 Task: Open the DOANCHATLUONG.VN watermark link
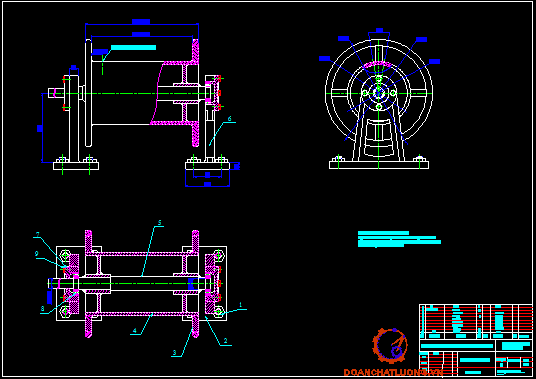point(393,372)
